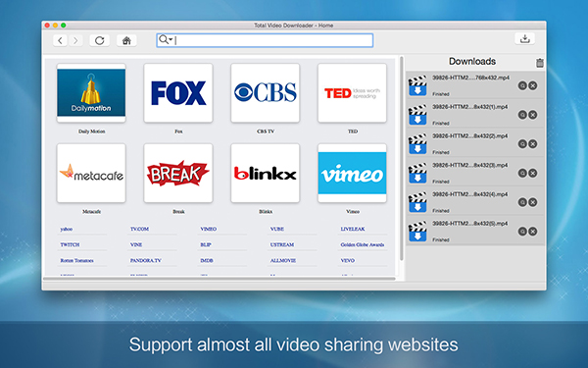
Task: Remove the 8x432(5).mp4 download
Action: click(532, 232)
